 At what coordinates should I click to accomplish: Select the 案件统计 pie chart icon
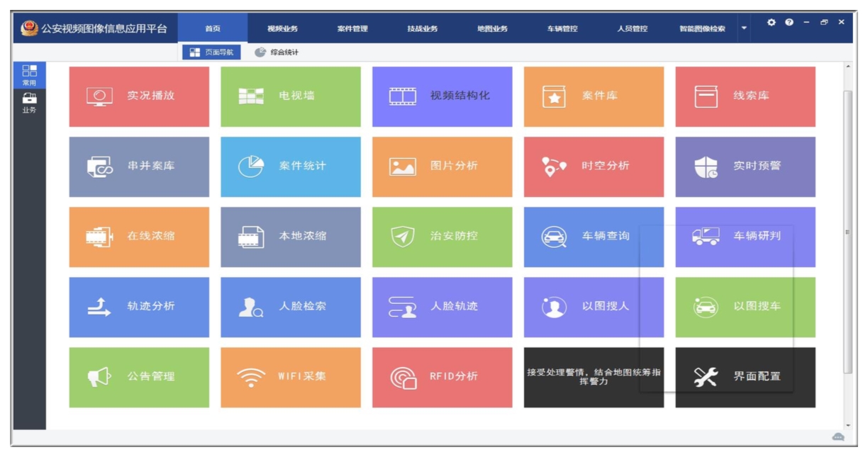(x=250, y=166)
